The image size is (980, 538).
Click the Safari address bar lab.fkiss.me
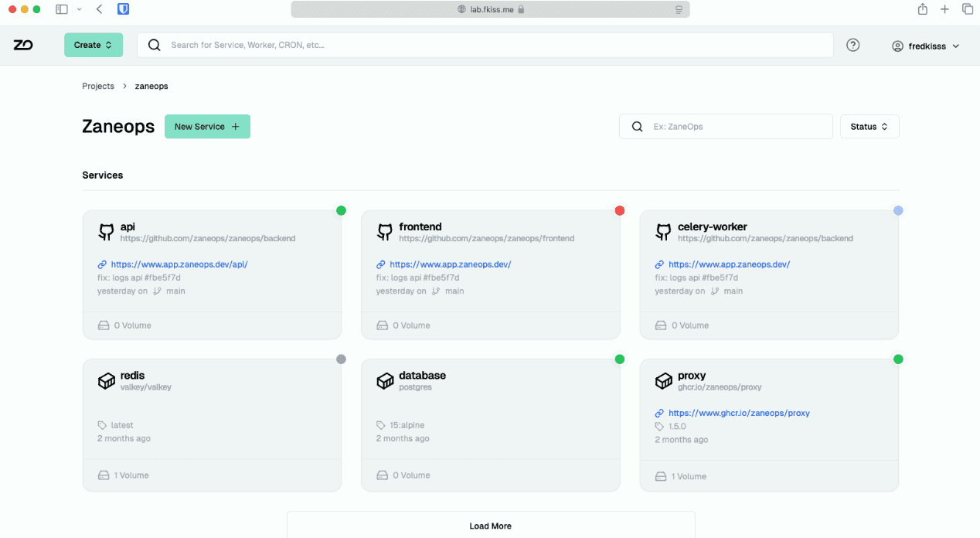tap(490, 9)
